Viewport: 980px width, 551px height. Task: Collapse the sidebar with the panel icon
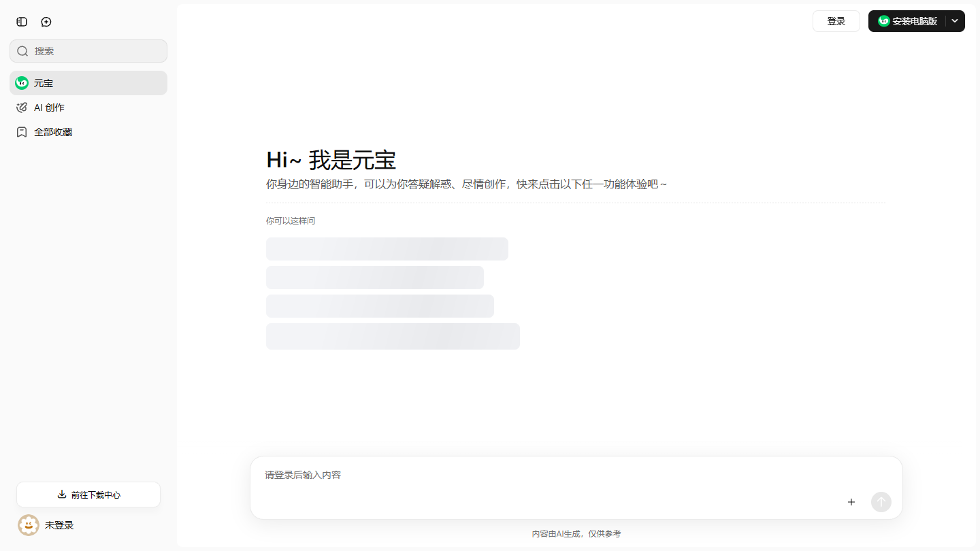point(22,22)
